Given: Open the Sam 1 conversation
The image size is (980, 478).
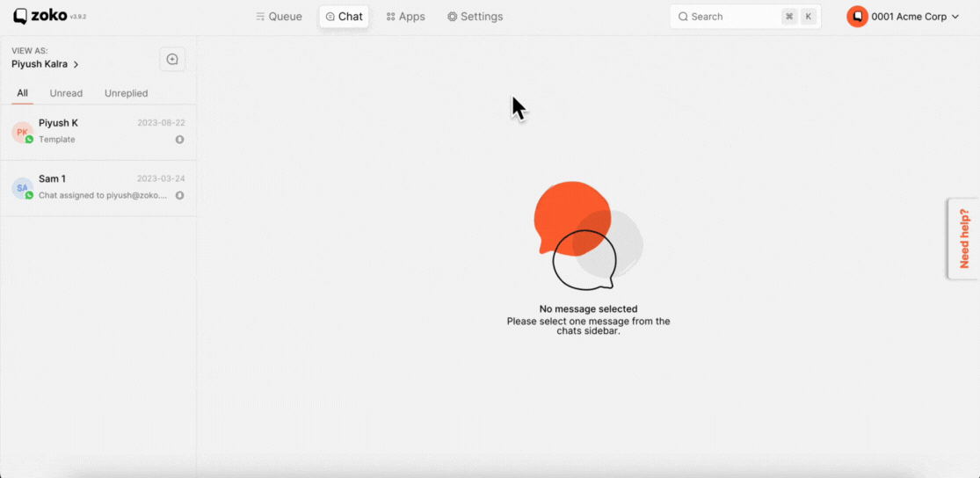Looking at the screenshot, I should pos(98,188).
